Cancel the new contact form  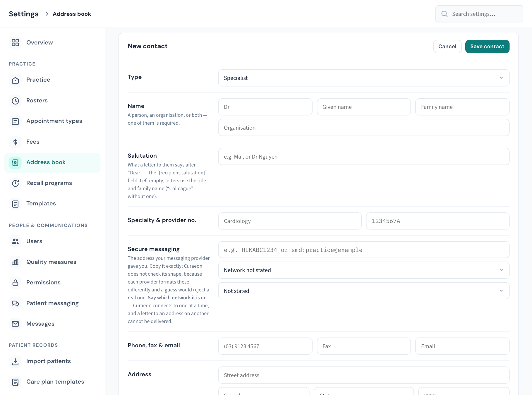(x=447, y=47)
